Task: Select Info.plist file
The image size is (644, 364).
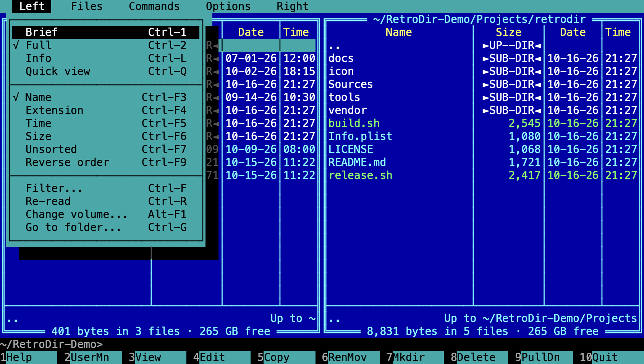Action: coord(483,136)
